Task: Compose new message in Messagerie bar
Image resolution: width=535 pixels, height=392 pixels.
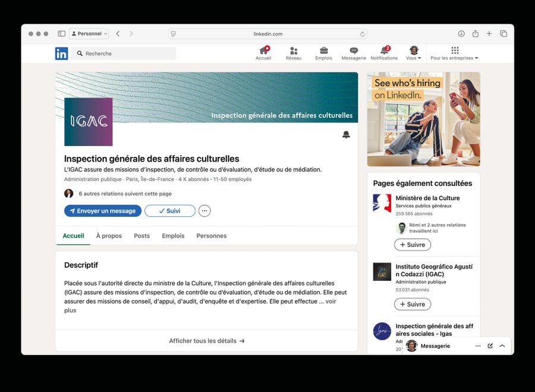Action: (x=490, y=346)
